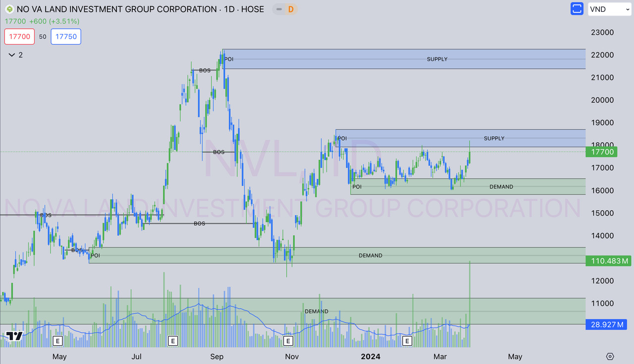Collapse the indicators legend chevron labeled 2
The image size is (634, 364).
pyautogui.click(x=11, y=55)
